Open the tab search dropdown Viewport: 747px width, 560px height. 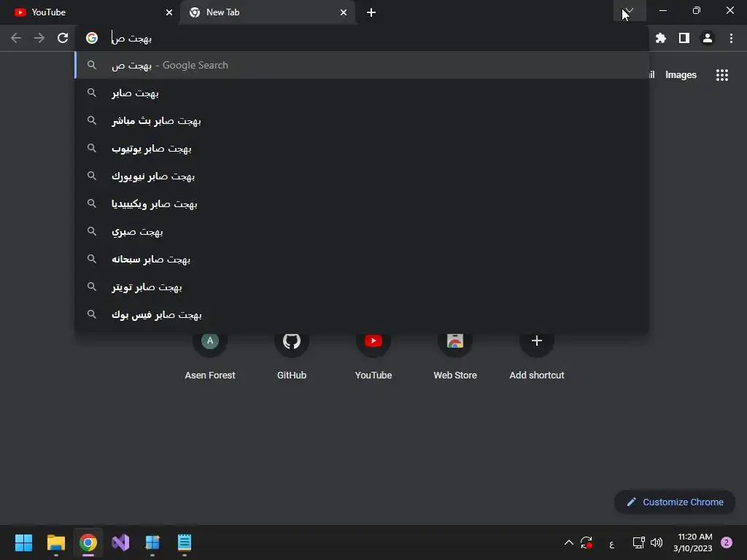pyautogui.click(x=630, y=10)
